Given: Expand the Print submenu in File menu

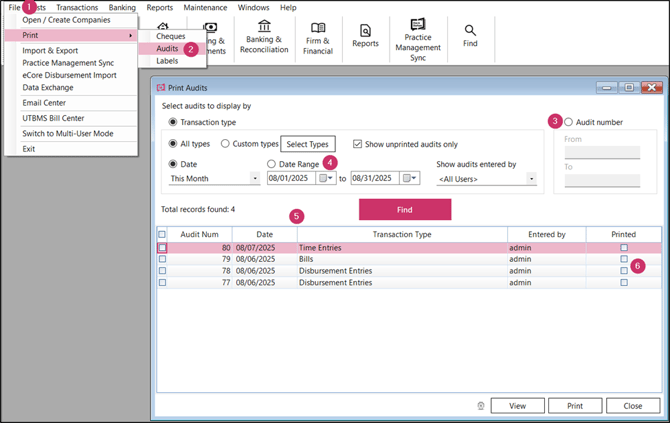Looking at the screenshot, I should pos(75,35).
